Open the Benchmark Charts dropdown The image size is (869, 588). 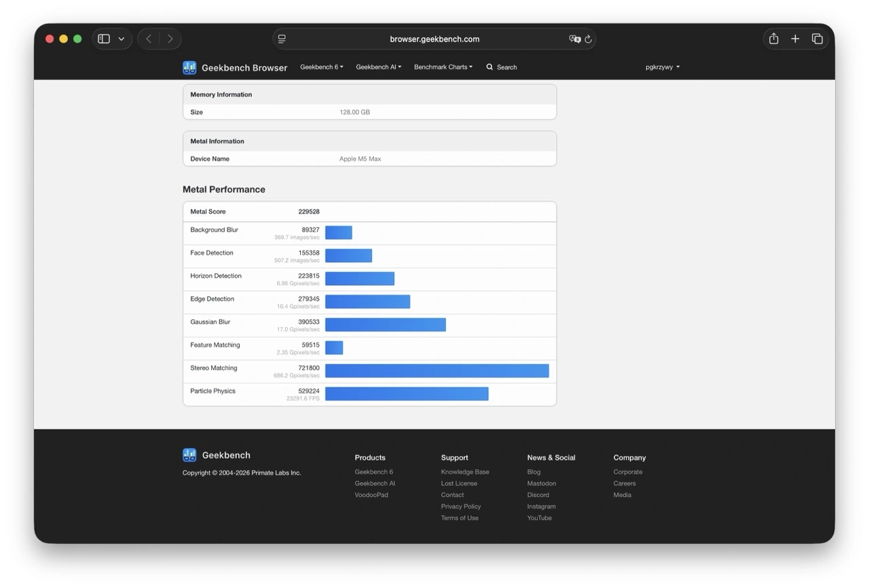click(443, 67)
